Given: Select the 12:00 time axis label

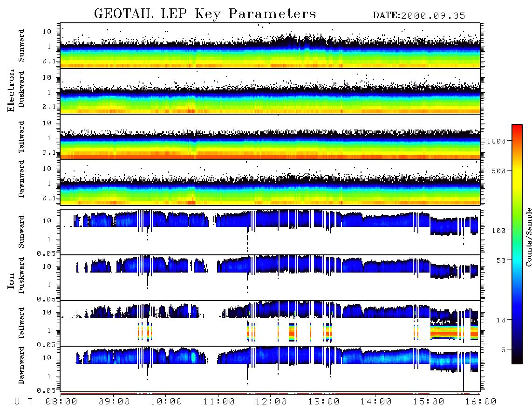Looking at the screenshot, I should click(271, 402).
